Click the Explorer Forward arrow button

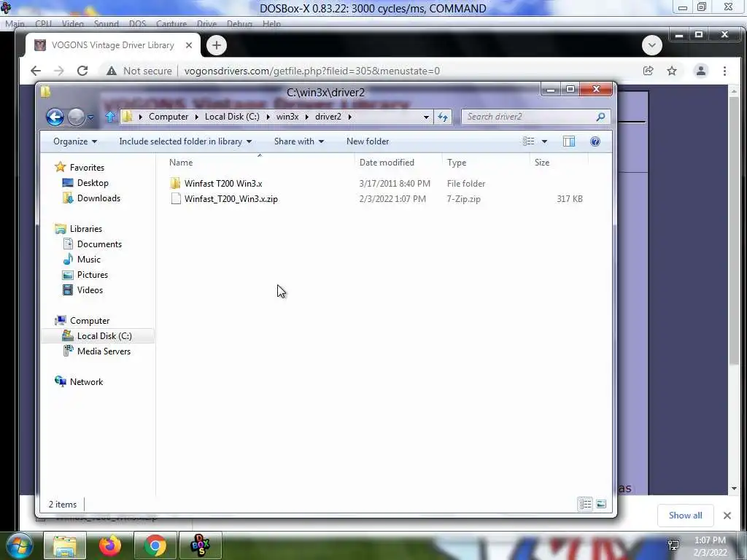pos(76,117)
